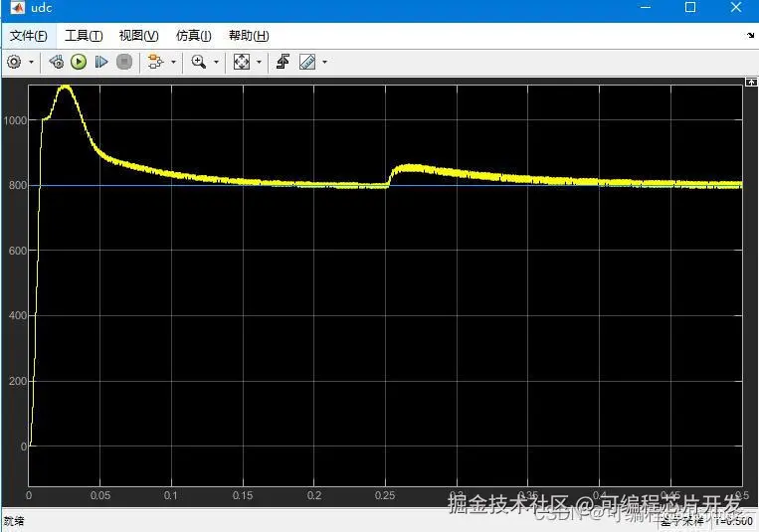The height and width of the screenshot is (532, 759).
Task: Click the x-axis label 0.2
Action: (x=314, y=495)
